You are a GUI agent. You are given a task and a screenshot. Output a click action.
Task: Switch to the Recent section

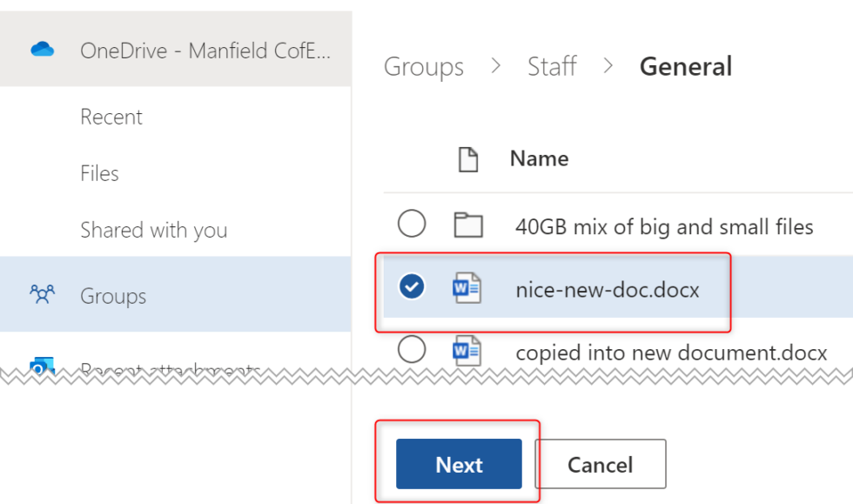[x=111, y=116]
